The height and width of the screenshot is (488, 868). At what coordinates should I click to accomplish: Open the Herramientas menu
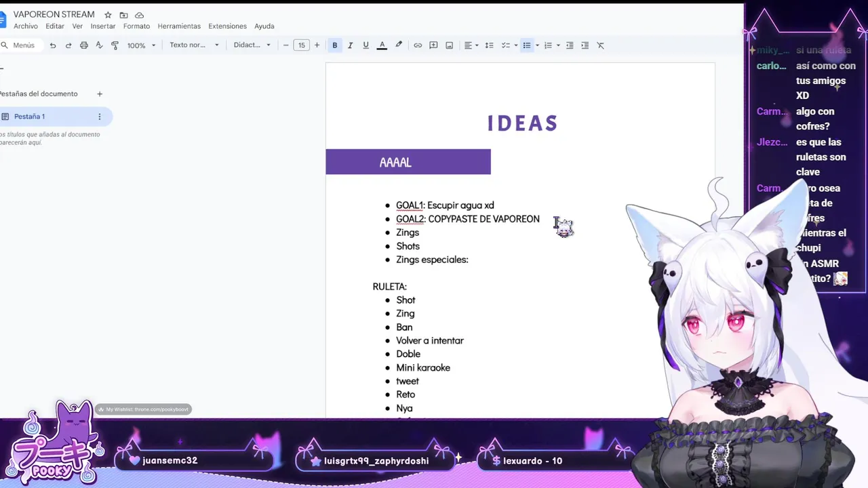[179, 26]
